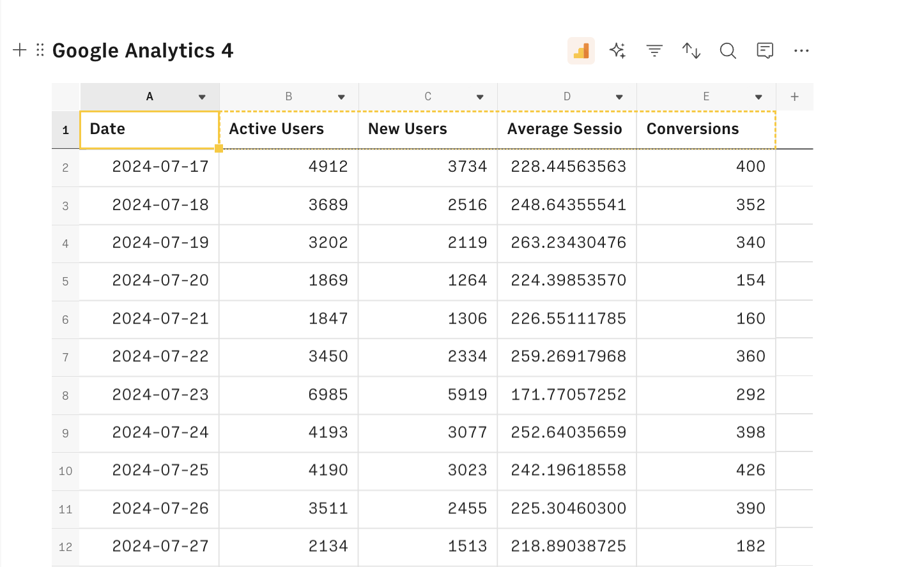Viewport: 924px width, 567px height.
Task: Select row number 8
Action: point(65,396)
